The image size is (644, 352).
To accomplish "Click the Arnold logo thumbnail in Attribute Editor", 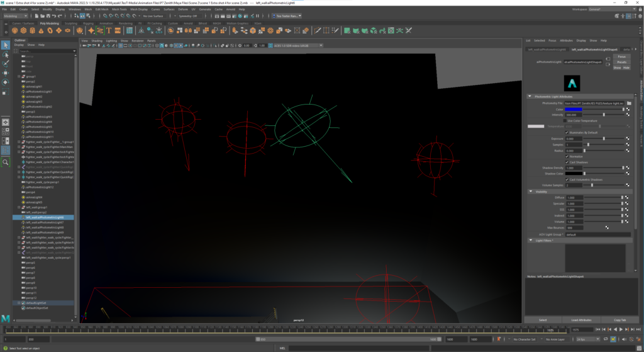I will 571,83.
